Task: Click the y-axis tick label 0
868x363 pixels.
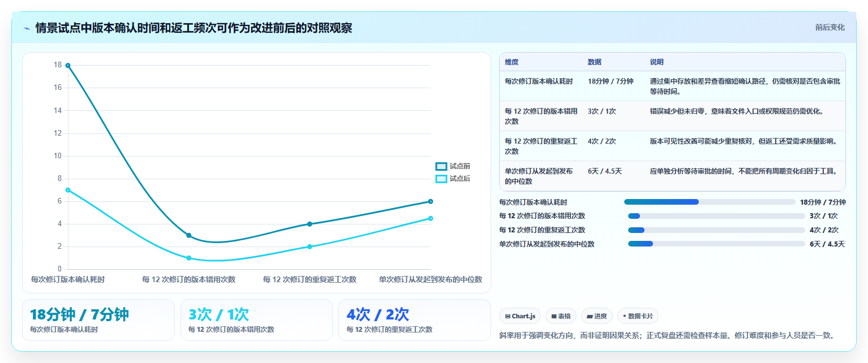Action: click(x=59, y=269)
